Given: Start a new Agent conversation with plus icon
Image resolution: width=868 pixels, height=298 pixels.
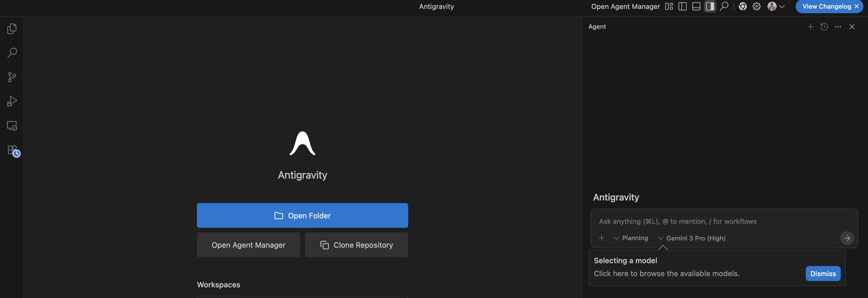Looking at the screenshot, I should (810, 27).
